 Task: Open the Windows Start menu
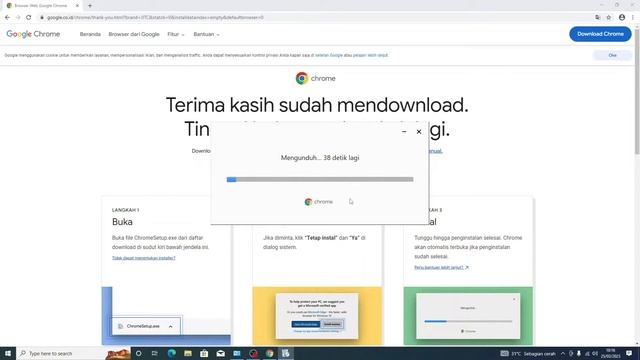[8, 353]
